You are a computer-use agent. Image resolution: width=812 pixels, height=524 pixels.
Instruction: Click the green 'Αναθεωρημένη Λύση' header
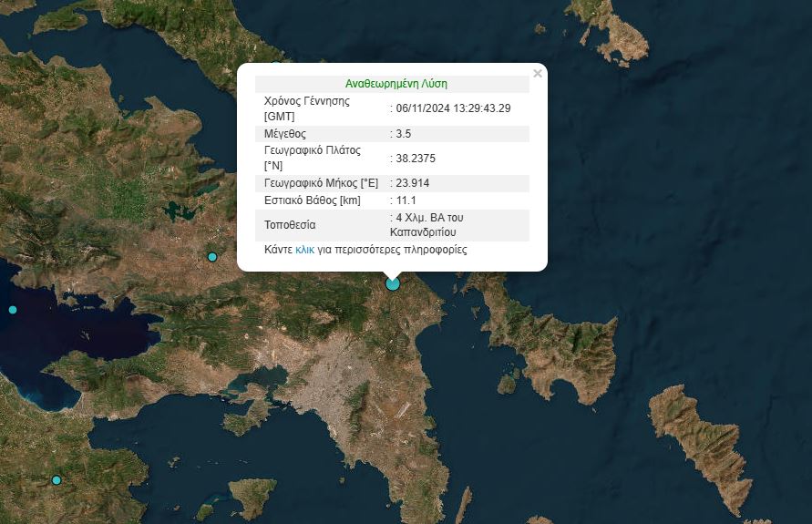(x=396, y=84)
